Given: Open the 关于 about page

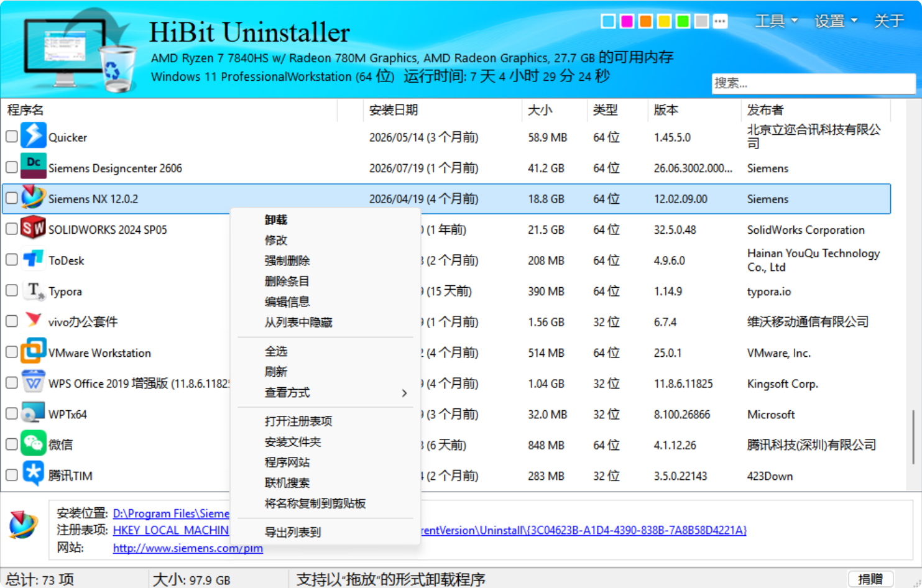Looking at the screenshot, I should (888, 21).
